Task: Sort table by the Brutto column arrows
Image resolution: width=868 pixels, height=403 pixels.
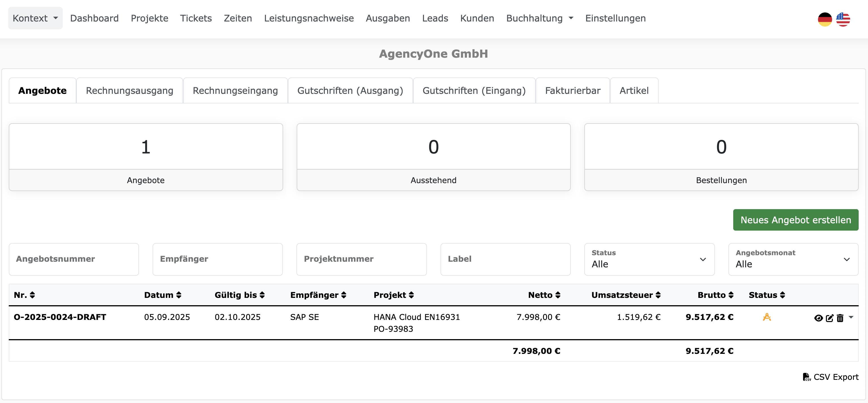Action: [x=731, y=295]
